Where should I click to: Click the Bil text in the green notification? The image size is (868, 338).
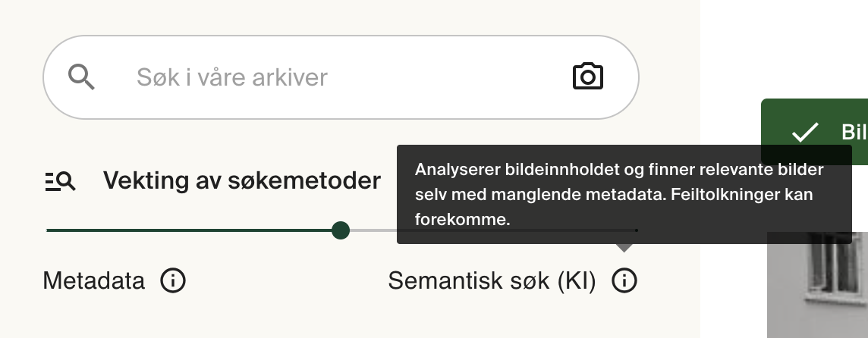[x=854, y=133]
